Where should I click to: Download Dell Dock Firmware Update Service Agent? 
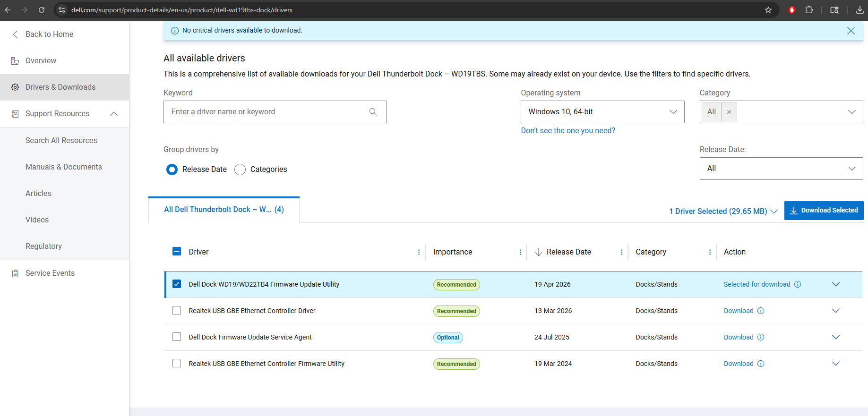(x=739, y=337)
